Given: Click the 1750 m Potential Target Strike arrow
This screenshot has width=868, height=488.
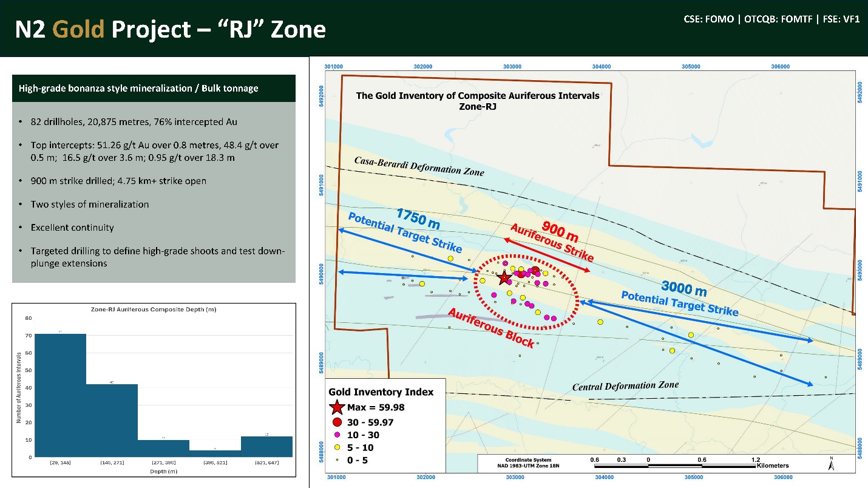Looking at the screenshot, I should coord(405,236).
